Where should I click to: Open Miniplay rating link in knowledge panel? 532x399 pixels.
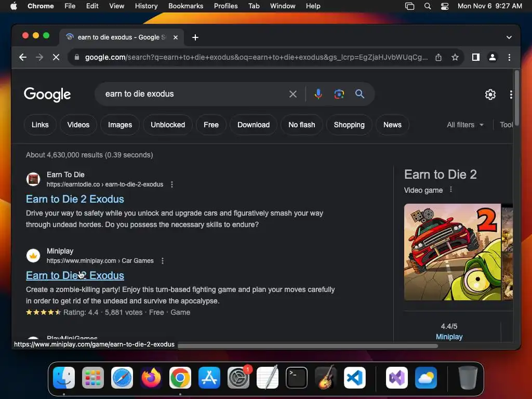pos(449,337)
